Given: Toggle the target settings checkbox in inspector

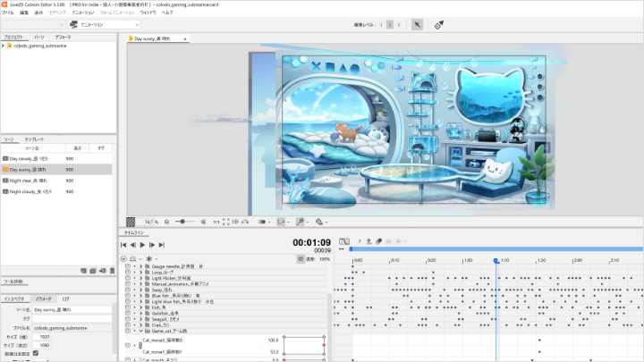Looking at the screenshot, I should click(x=36, y=353).
